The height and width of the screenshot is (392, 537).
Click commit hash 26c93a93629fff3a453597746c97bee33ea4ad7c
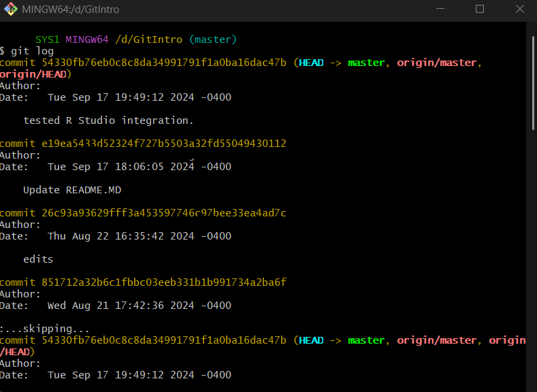164,213
